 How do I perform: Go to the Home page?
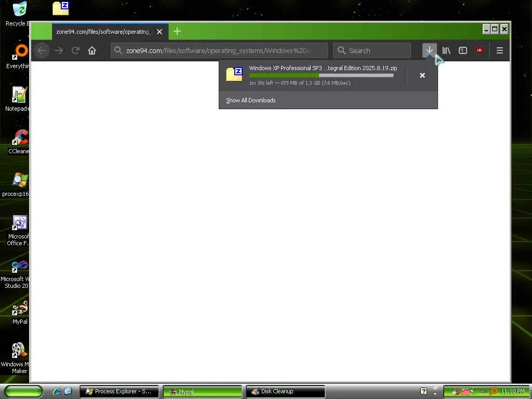[x=92, y=50]
